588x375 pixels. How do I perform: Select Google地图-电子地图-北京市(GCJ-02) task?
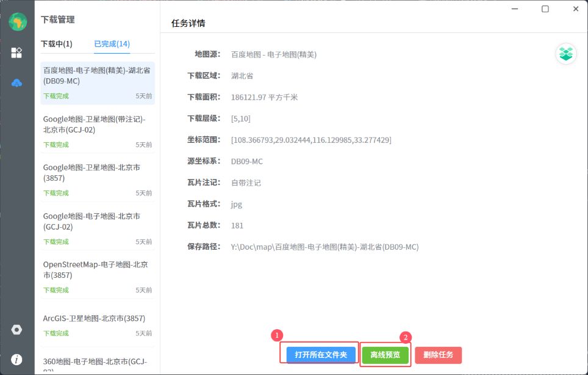click(97, 228)
